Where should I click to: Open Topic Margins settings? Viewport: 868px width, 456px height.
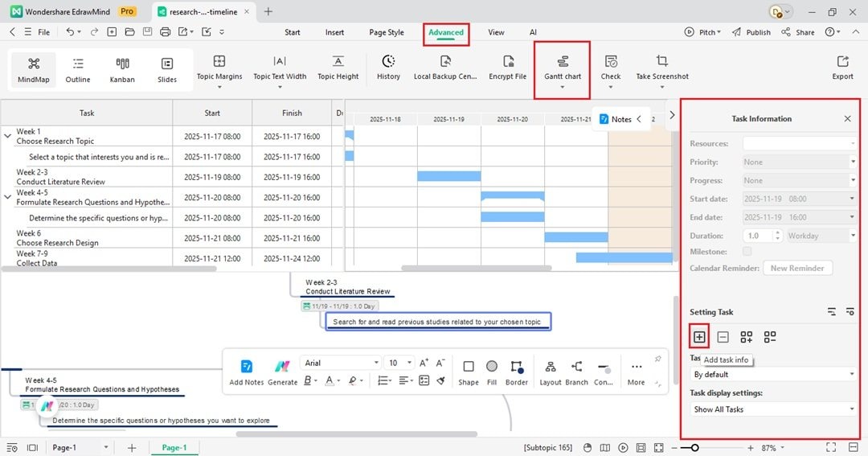219,69
